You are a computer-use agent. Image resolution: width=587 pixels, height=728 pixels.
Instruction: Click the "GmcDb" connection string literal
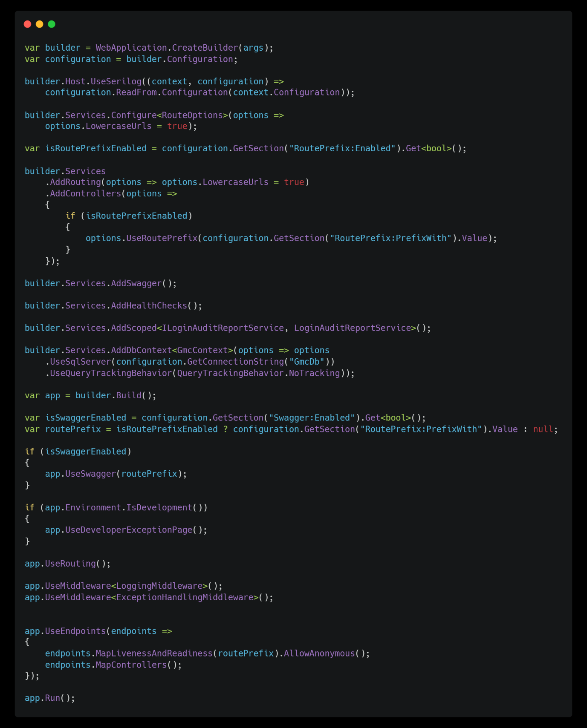[307, 362]
